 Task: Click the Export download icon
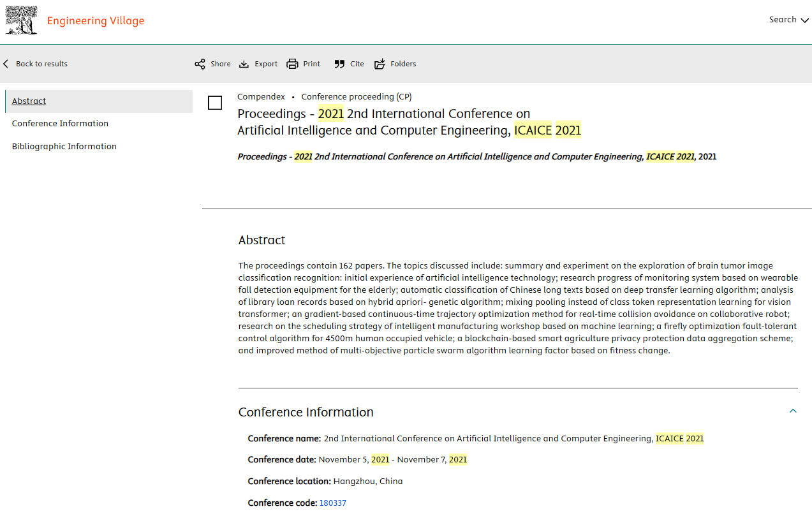pos(244,64)
